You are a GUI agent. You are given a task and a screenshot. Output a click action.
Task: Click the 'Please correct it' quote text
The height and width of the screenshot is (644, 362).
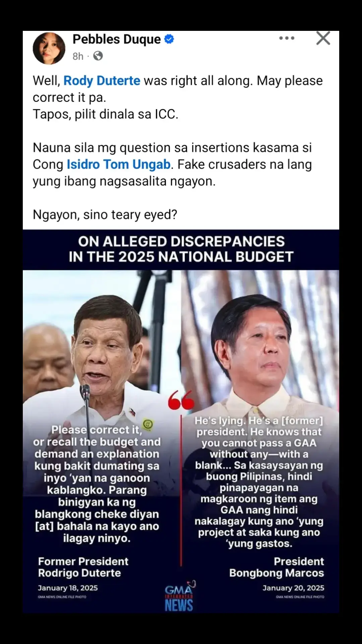97,484
